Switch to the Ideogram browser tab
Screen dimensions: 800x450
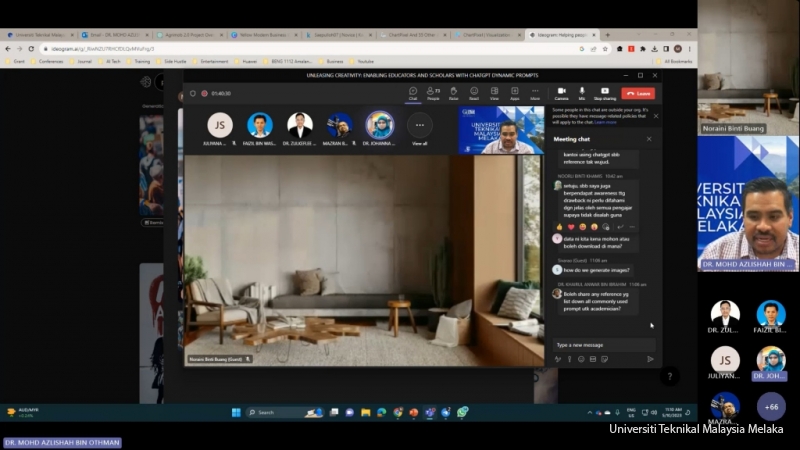coord(560,34)
